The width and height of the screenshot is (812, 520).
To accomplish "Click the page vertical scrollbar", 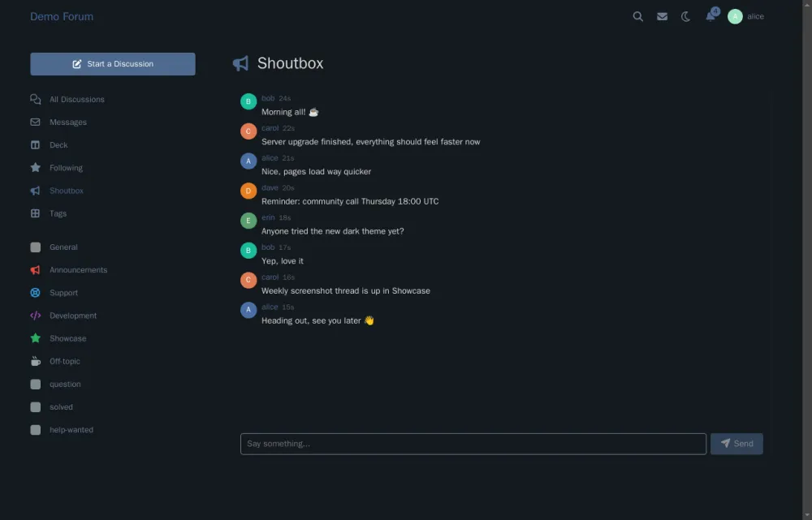I will [x=807, y=260].
